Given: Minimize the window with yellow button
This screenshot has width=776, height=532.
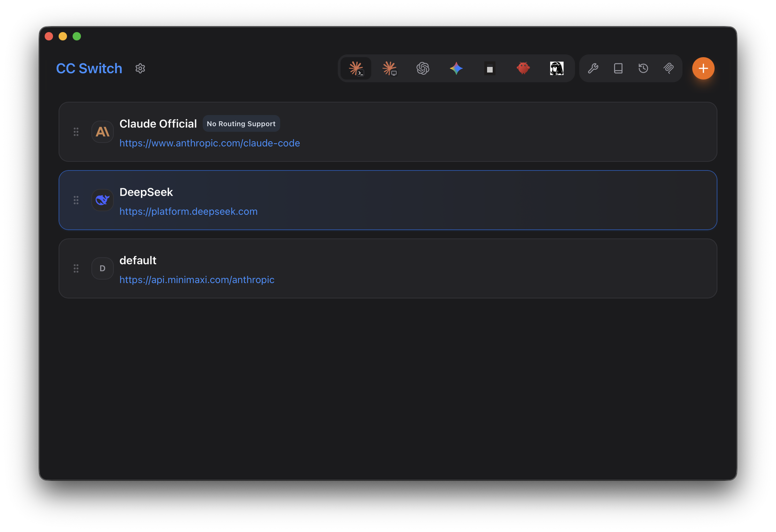Looking at the screenshot, I should [x=63, y=36].
